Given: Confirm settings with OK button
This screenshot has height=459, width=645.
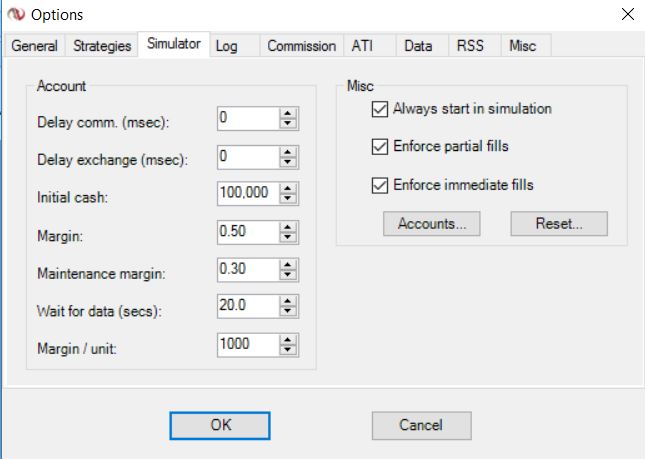Looking at the screenshot, I should pyautogui.click(x=220, y=425).
